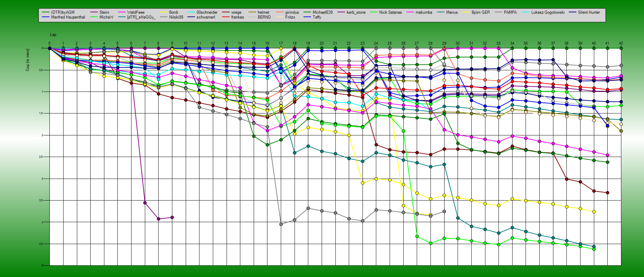
Task: Select BERND in the legend
Action: coord(264,17)
